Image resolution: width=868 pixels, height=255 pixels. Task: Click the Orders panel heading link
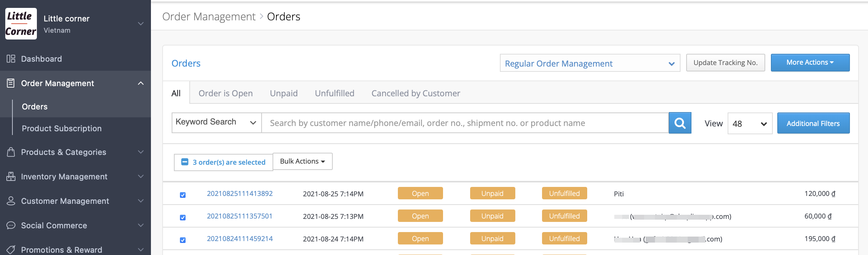(x=186, y=63)
